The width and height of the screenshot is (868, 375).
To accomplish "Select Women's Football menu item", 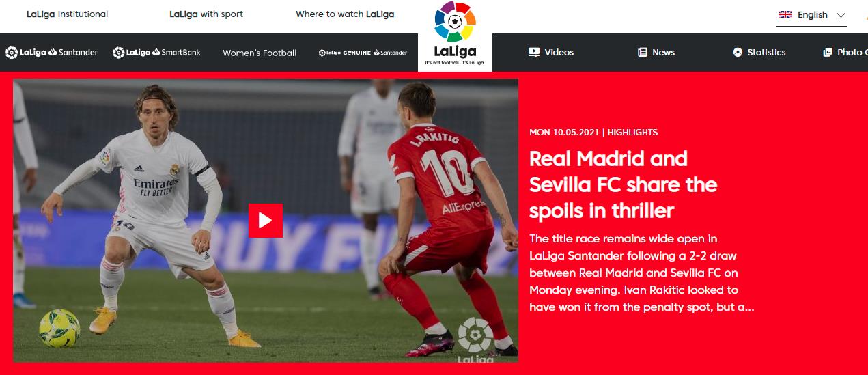I will pos(260,53).
